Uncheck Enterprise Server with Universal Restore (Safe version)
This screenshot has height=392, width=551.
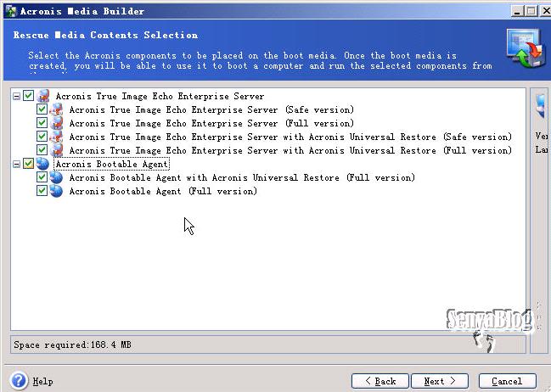[x=42, y=137]
